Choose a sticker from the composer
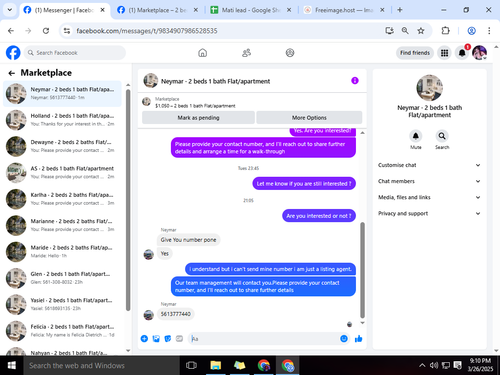Viewport: 500px width, 375px height. pyautogui.click(x=168, y=339)
